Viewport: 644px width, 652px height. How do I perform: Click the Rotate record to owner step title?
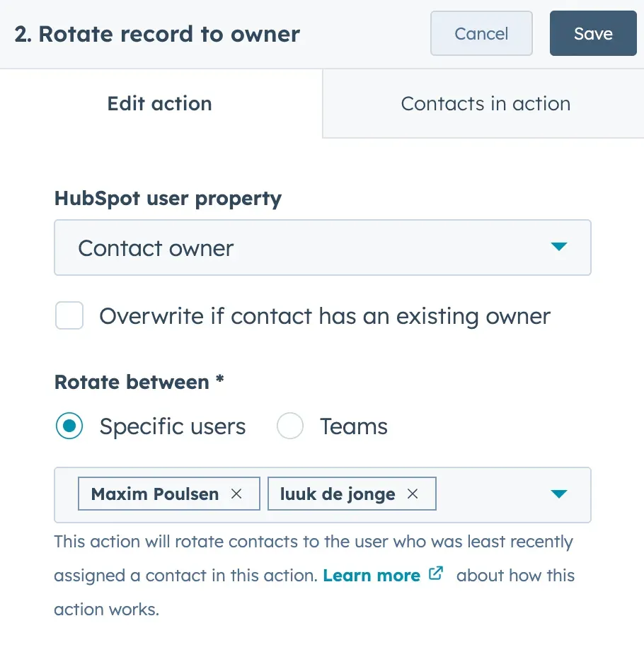coord(157,33)
